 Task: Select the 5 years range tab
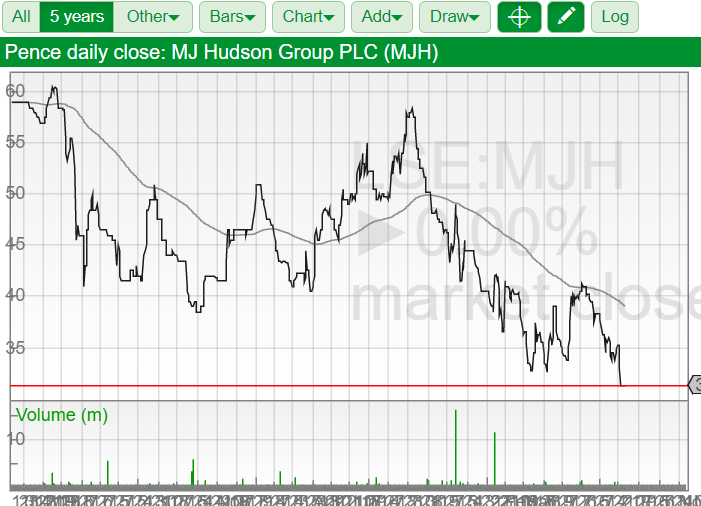tap(76, 17)
